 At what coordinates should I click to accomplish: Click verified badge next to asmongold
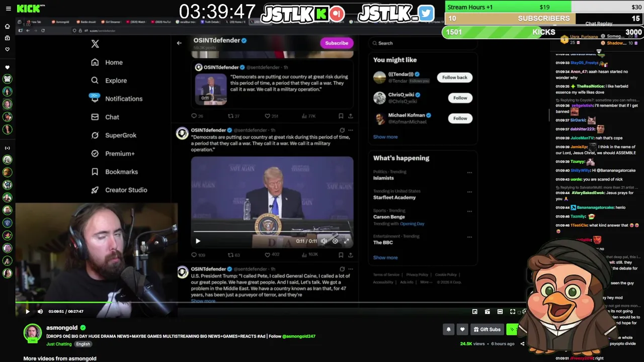pyautogui.click(x=83, y=328)
